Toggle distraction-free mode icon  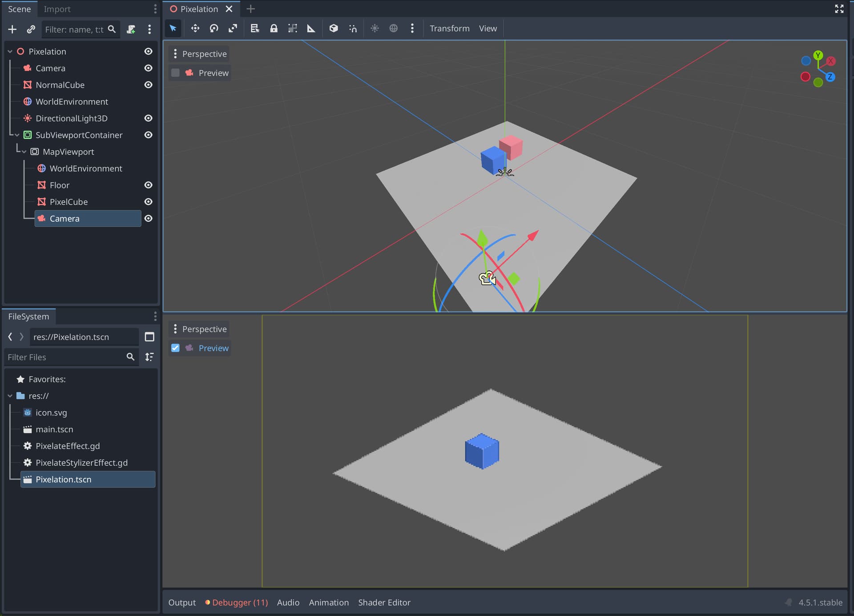(839, 9)
